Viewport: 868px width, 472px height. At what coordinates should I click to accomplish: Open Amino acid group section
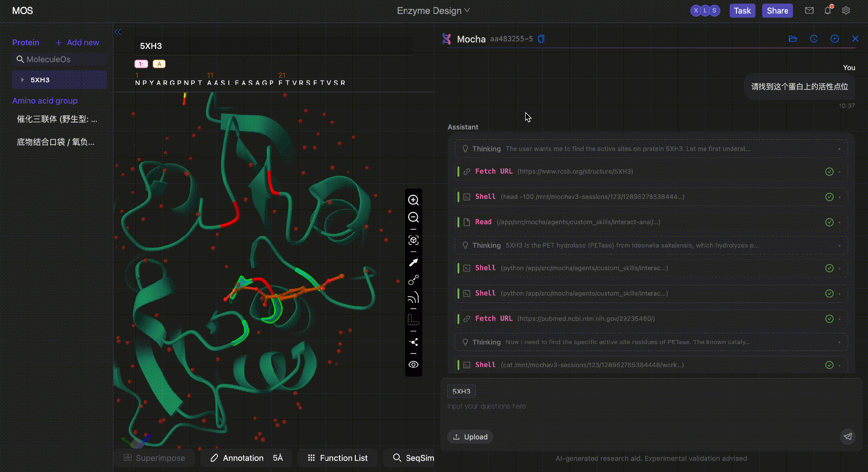coord(45,101)
